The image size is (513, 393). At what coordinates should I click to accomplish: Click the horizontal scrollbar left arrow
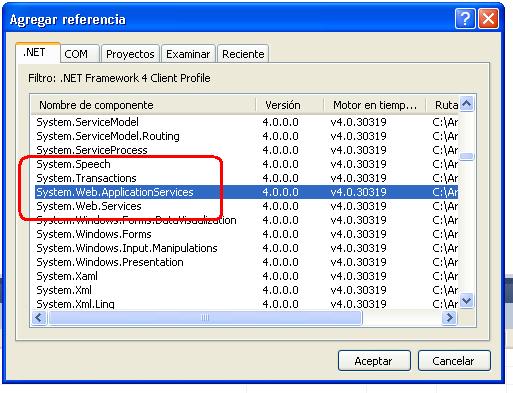pos(39,317)
